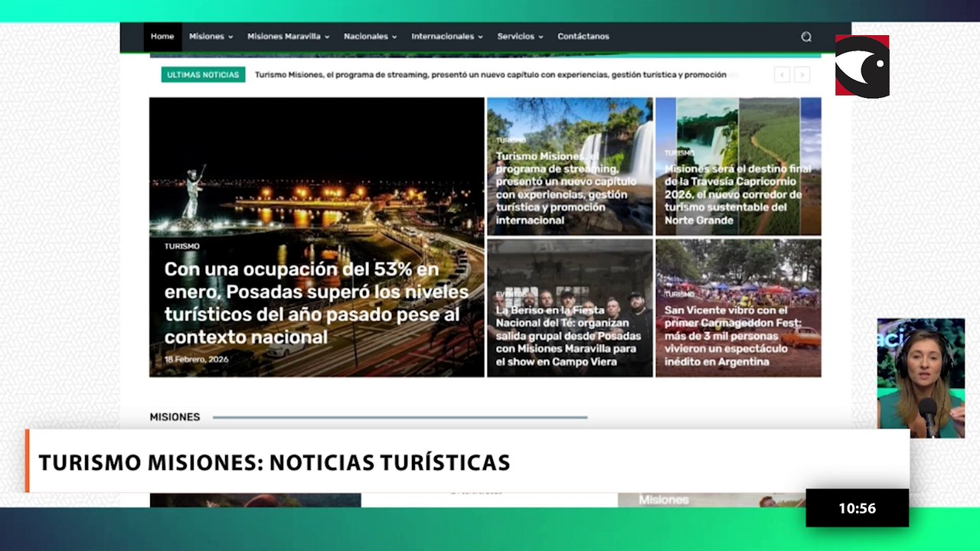Open the search magnifier icon in navbar
Image resolution: width=980 pixels, height=551 pixels.
pos(806,37)
